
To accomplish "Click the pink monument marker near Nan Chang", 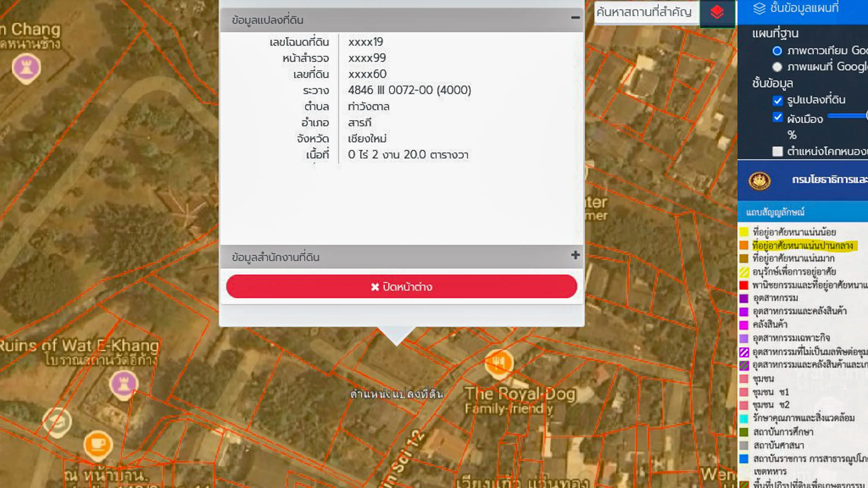I will click(26, 67).
